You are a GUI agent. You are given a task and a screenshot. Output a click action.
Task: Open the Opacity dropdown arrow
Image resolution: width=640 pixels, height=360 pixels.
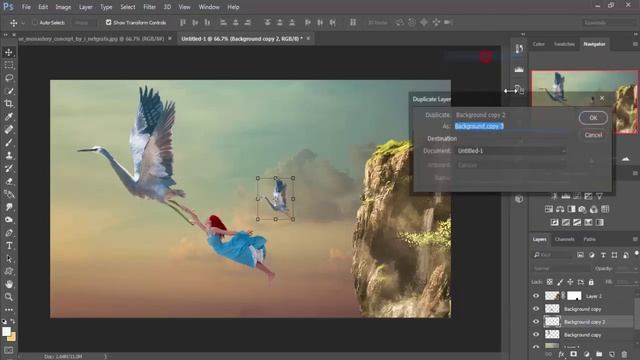tap(636, 269)
